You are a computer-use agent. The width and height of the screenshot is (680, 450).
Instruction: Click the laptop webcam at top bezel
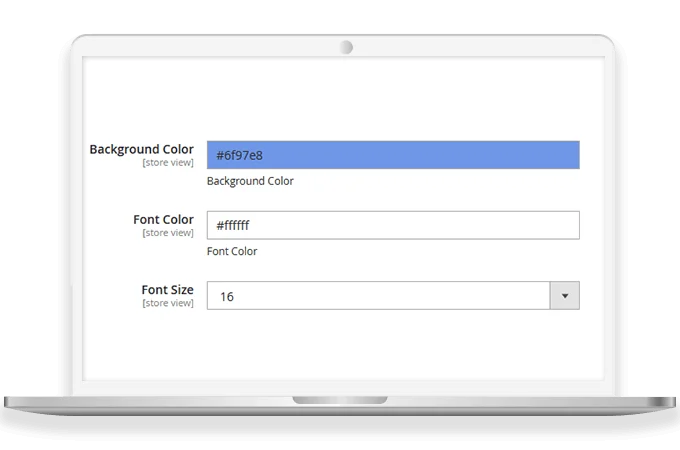tap(346, 46)
